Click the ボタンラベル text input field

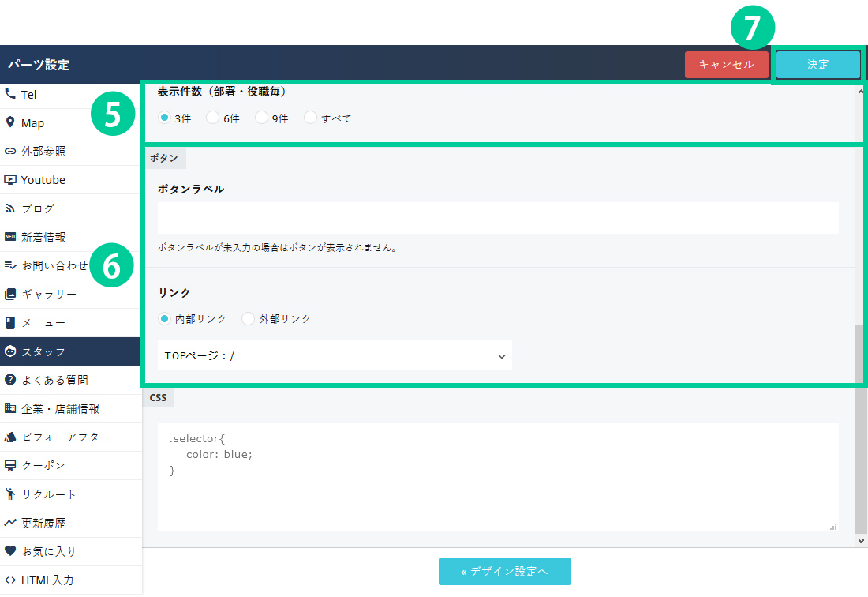(x=497, y=218)
